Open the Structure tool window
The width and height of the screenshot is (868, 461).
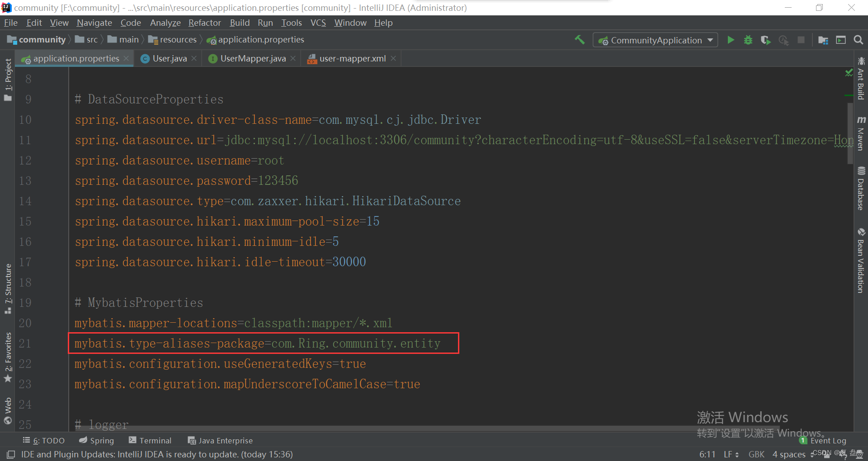(8, 288)
